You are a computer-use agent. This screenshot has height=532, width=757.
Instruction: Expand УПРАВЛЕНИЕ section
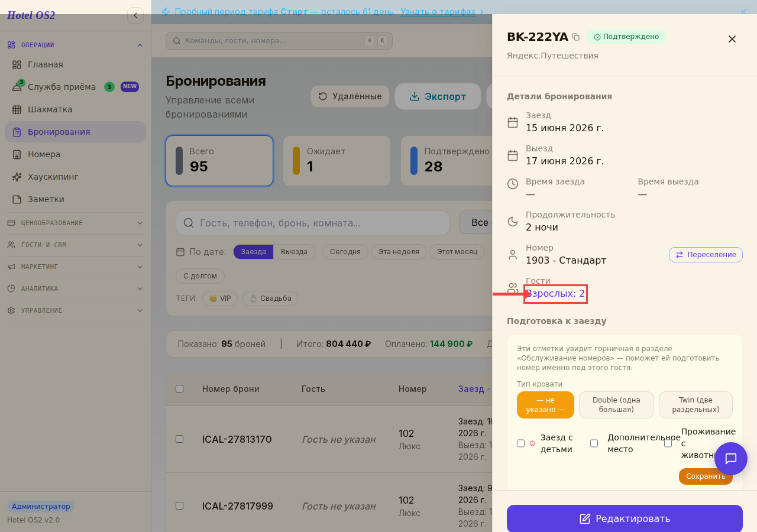click(75, 310)
